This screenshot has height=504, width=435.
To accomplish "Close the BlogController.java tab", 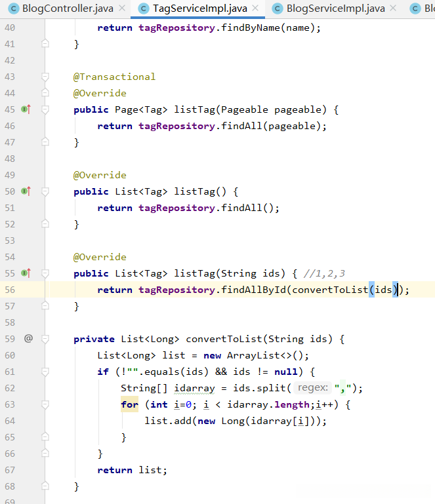I will (x=122, y=9).
